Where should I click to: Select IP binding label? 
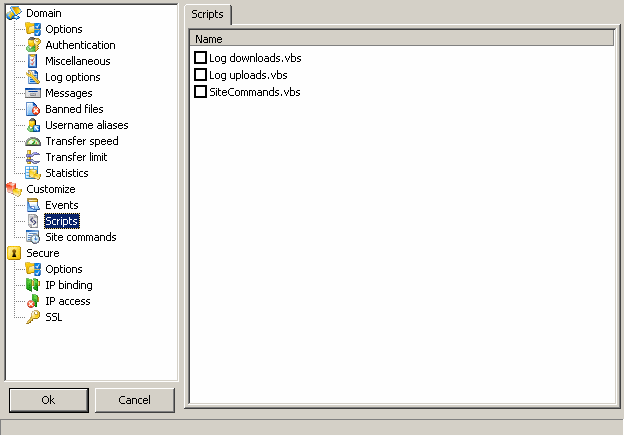(x=69, y=285)
